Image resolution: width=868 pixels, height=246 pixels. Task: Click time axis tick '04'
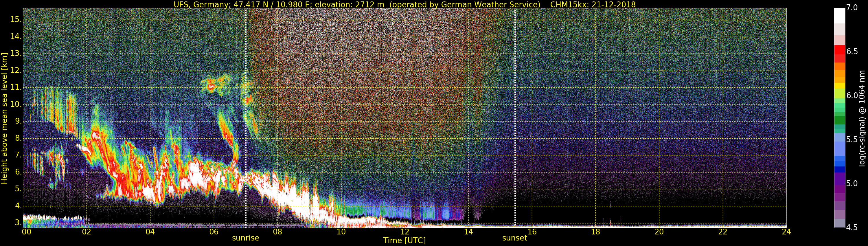(150, 232)
